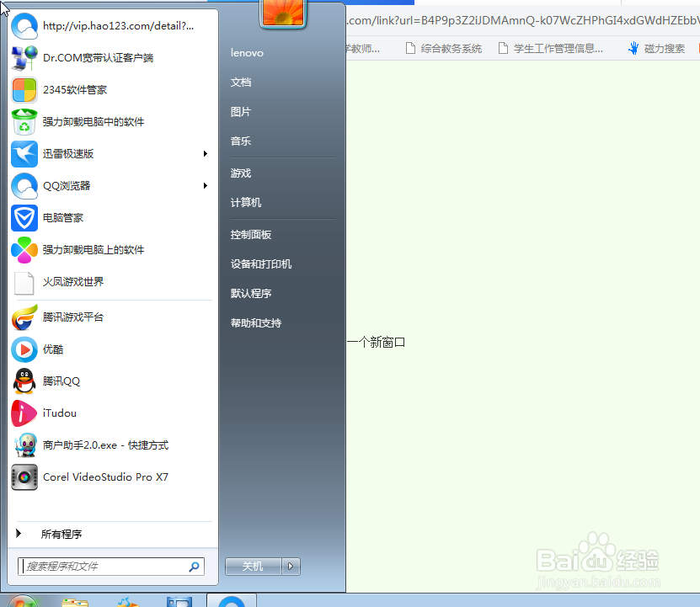This screenshot has height=607, width=700.
Task: Open 计算机 in Start menu
Action: [245, 203]
